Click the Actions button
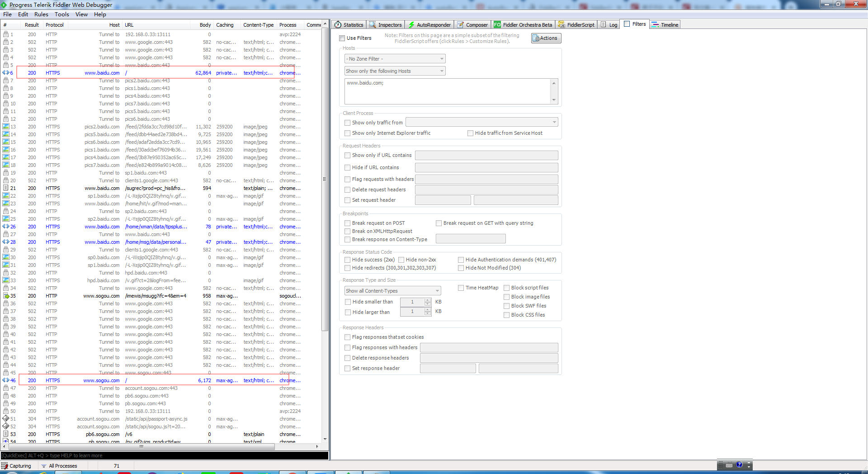The image size is (868, 474). point(546,38)
